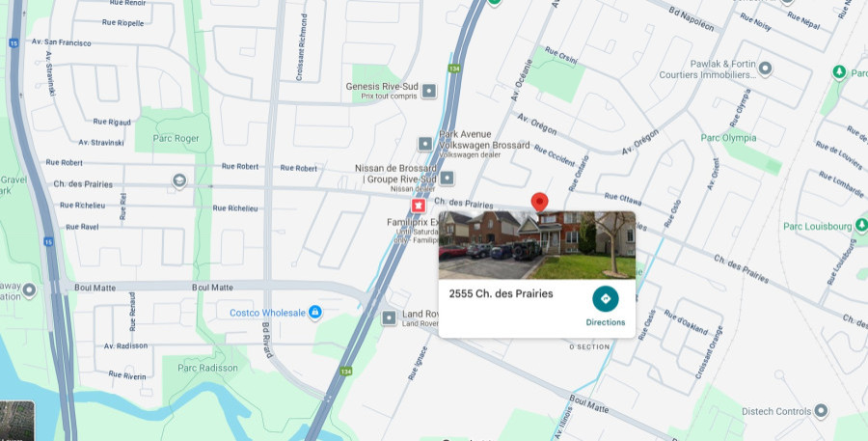Select the Parc Olympia label
This screenshot has height=441, width=868.
tap(728, 138)
